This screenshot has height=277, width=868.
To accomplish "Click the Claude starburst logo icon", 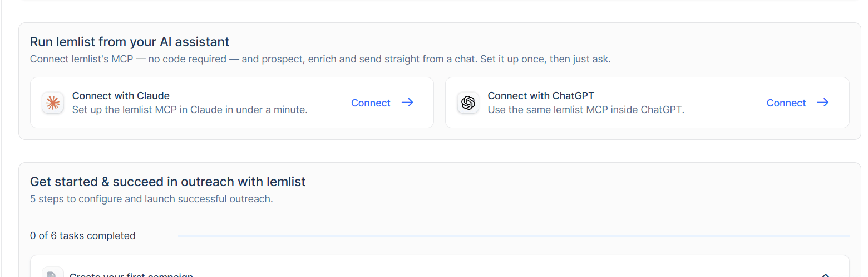I will 52,103.
